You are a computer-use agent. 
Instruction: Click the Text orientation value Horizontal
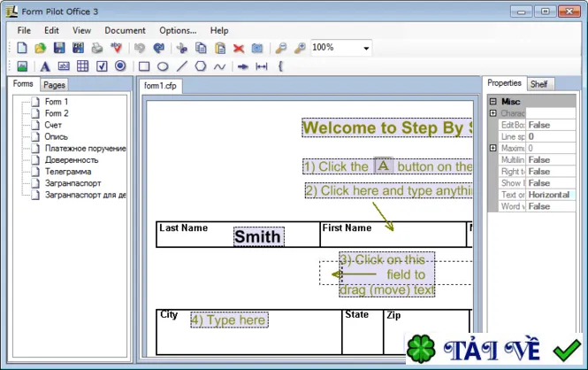point(551,195)
